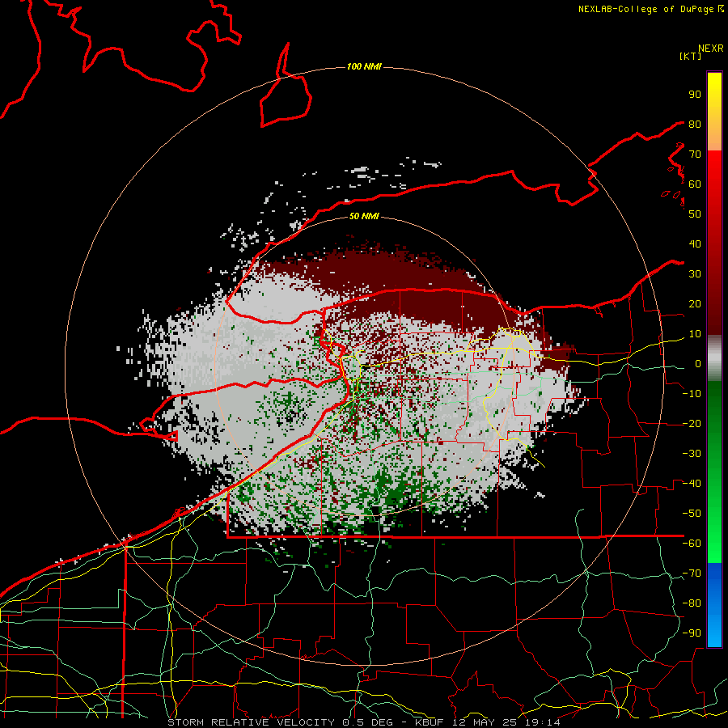Click "STORM RELATIVE VELOCITY" in the bottom caption

[x=251, y=722]
